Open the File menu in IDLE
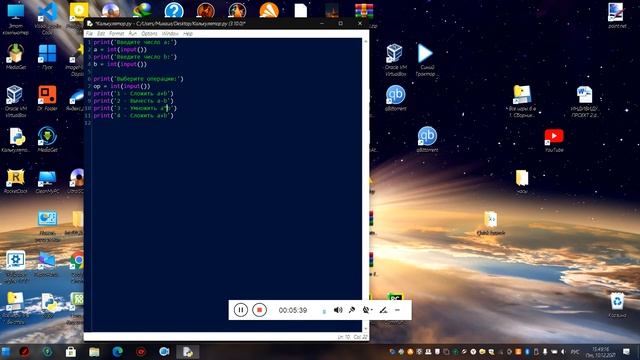The width and height of the screenshot is (640, 360). pyautogui.click(x=89, y=33)
